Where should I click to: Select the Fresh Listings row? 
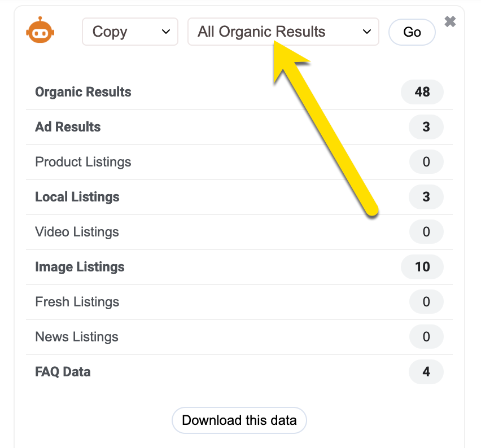(77, 302)
